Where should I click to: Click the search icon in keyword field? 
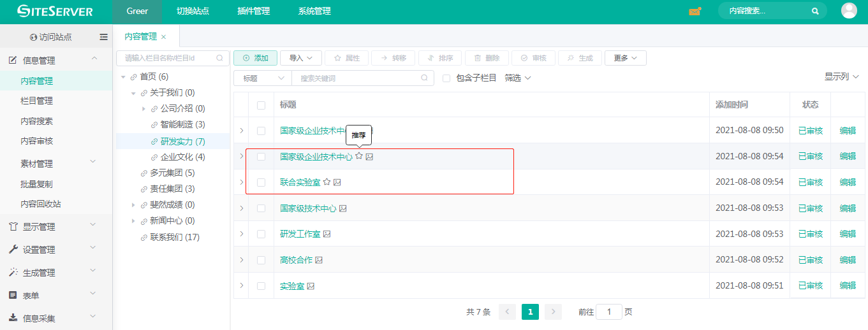pos(425,78)
